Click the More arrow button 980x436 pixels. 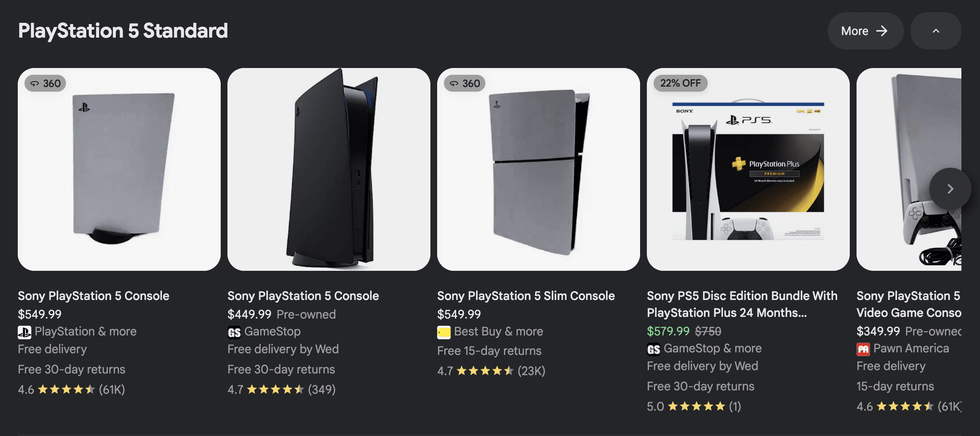point(865,31)
